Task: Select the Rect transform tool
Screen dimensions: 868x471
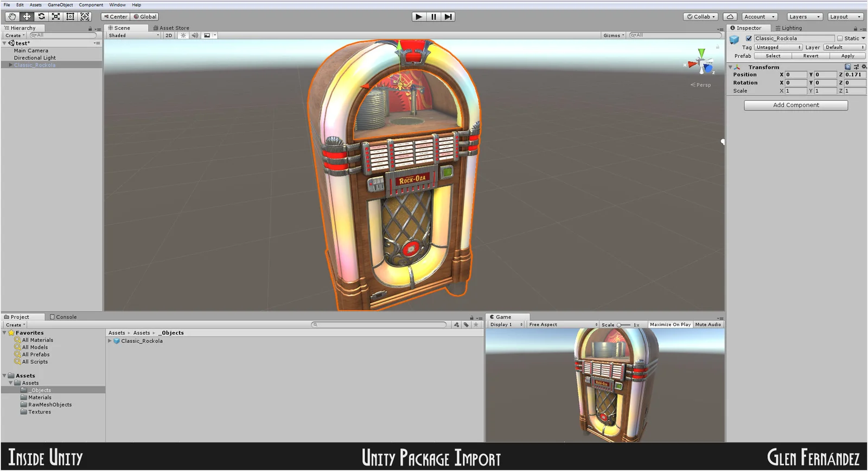Action: click(71, 17)
